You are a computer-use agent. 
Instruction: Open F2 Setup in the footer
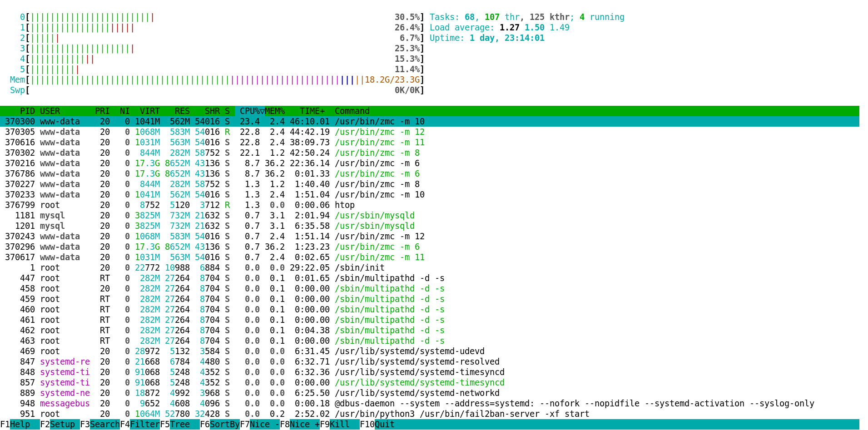tap(60, 425)
